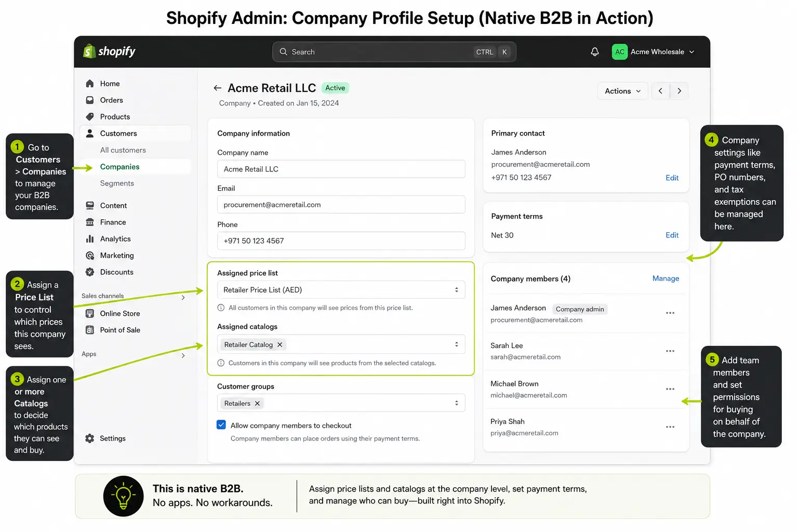Click the Search field

394,52
